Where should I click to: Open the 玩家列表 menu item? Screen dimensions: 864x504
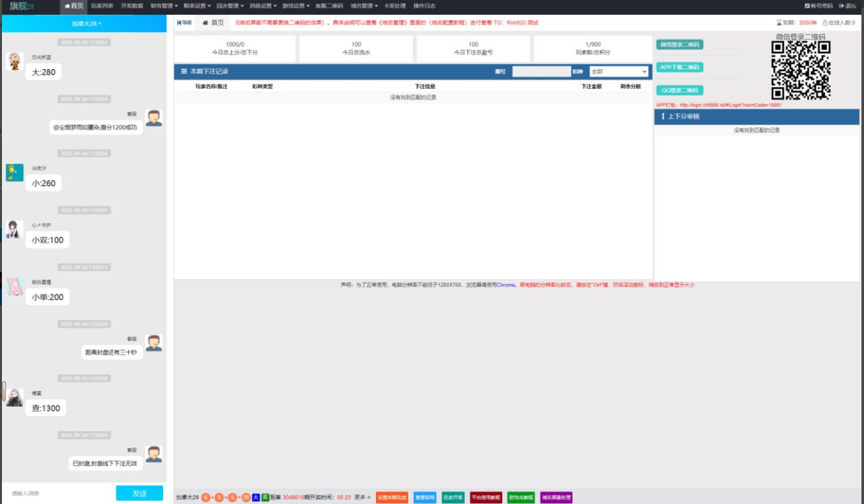tap(102, 6)
